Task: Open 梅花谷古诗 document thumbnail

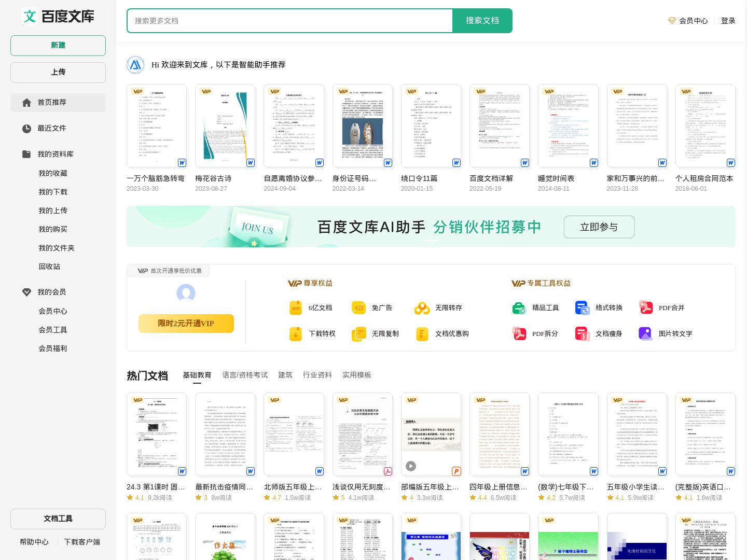Action: [225, 126]
